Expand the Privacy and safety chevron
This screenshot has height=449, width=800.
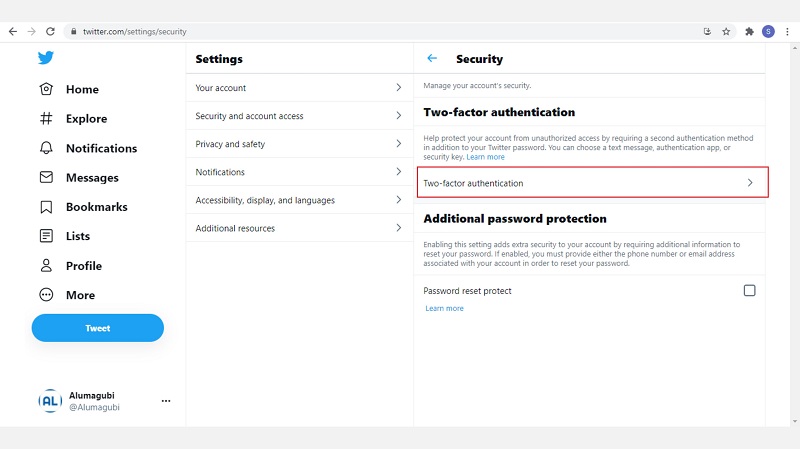(x=398, y=144)
